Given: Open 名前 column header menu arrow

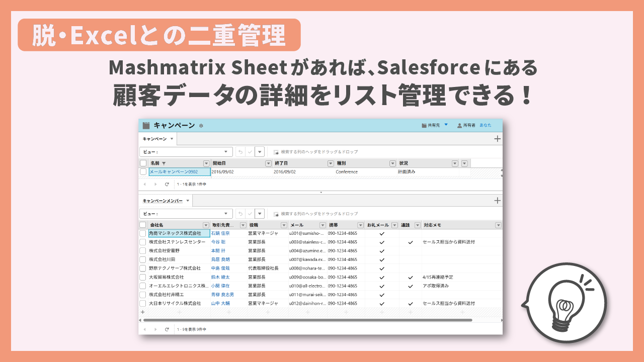Looking at the screenshot, I should click(206, 163).
